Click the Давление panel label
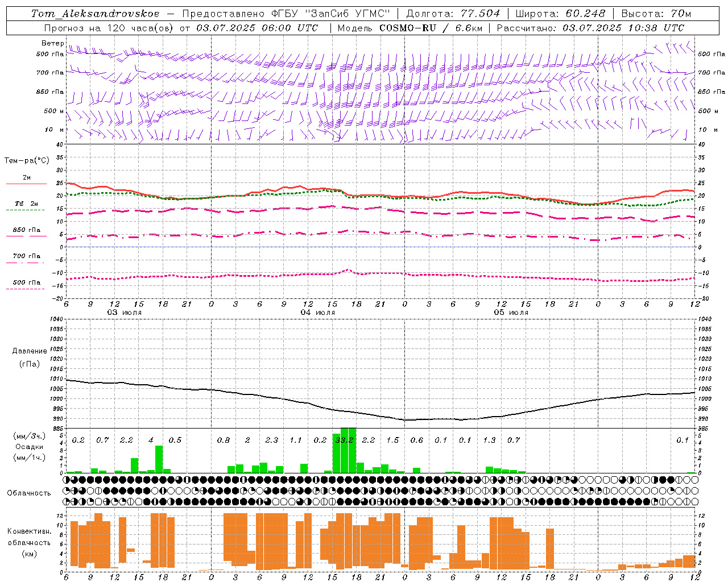 [30, 351]
